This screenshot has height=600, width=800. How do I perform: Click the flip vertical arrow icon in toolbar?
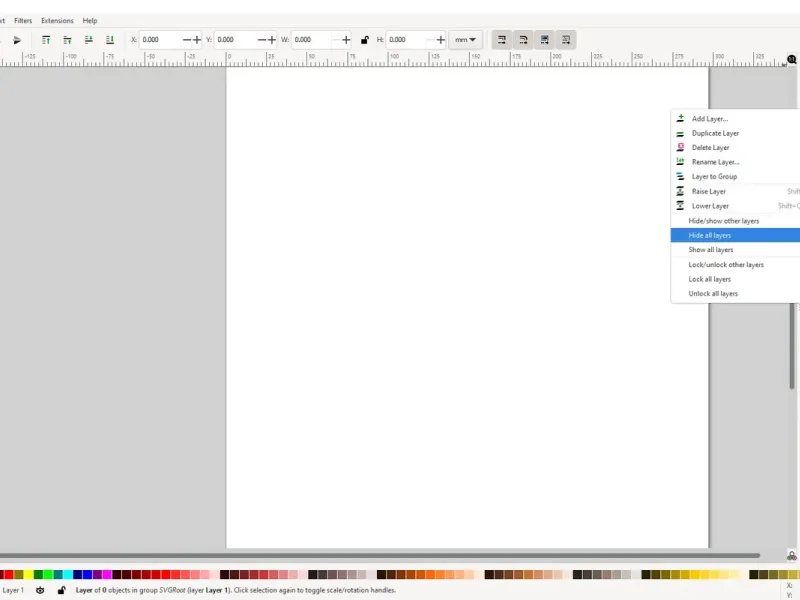coord(17,40)
